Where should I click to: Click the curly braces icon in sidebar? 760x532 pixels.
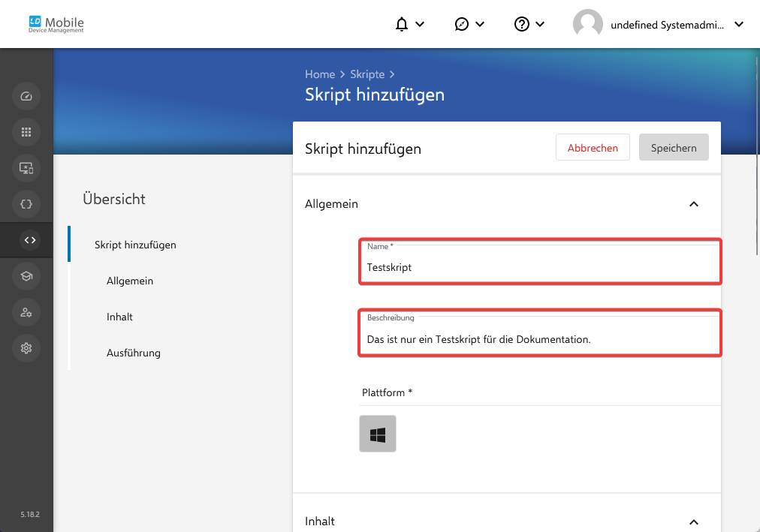26,204
